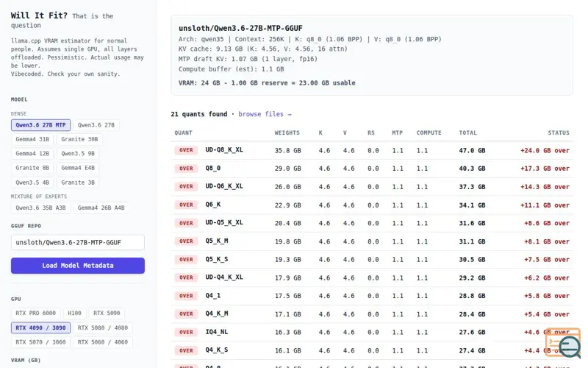Select the H100 GPU chip
The width and height of the screenshot is (588, 368).
point(74,314)
